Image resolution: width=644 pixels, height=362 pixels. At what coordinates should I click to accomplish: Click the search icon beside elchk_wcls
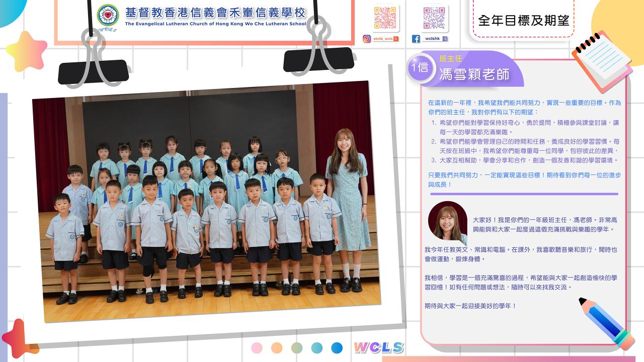point(396,39)
